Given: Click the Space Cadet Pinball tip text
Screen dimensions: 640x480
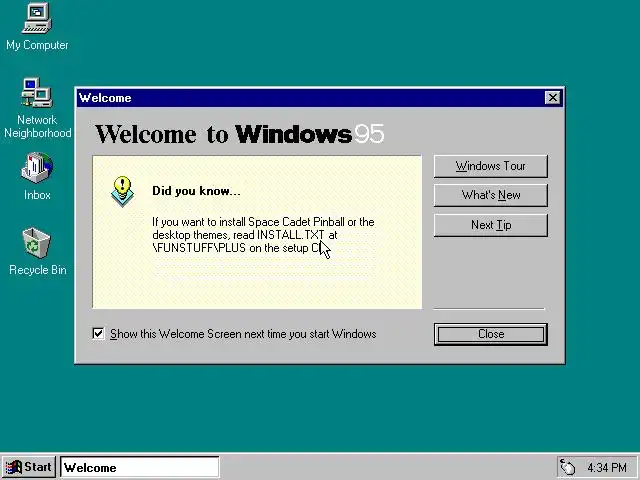Looking at the screenshot, I should point(263,235).
